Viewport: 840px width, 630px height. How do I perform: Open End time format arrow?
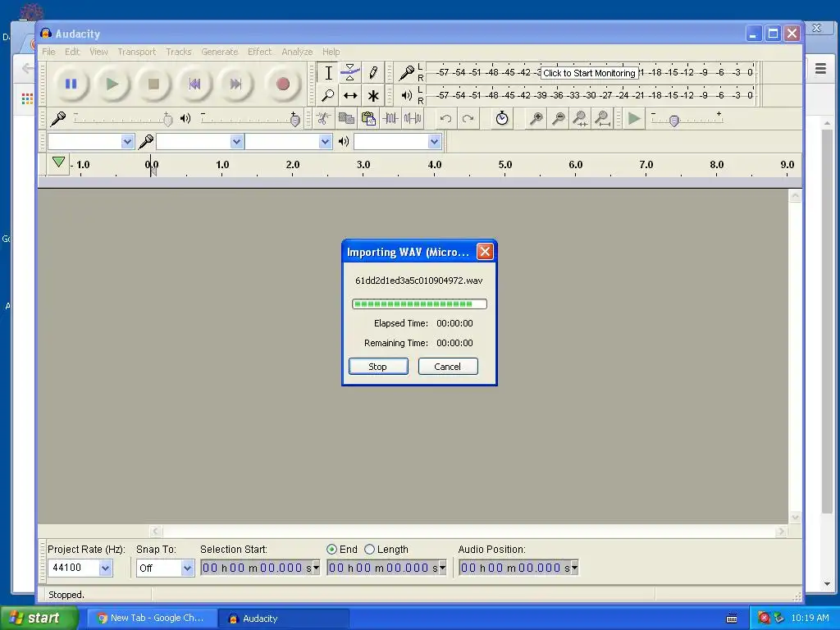coord(442,568)
